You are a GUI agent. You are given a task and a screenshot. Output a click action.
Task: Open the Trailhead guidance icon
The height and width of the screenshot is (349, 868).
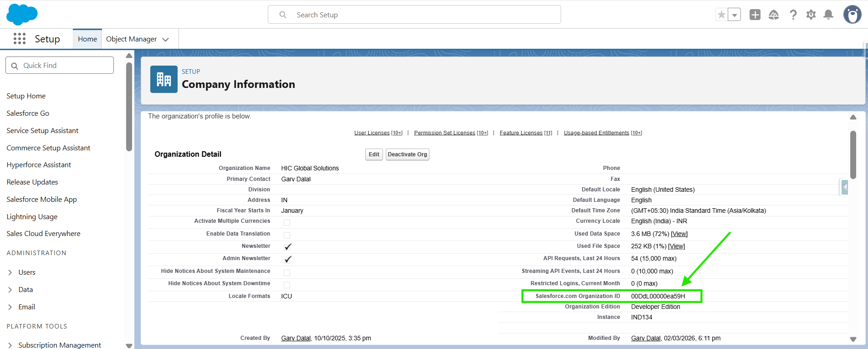(x=774, y=15)
